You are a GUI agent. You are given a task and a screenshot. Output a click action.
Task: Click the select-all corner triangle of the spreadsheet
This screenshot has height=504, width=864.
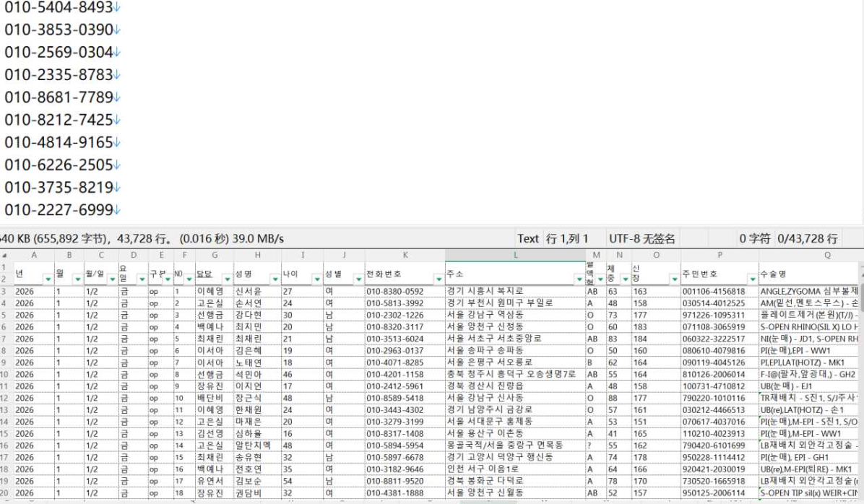coord(4,256)
